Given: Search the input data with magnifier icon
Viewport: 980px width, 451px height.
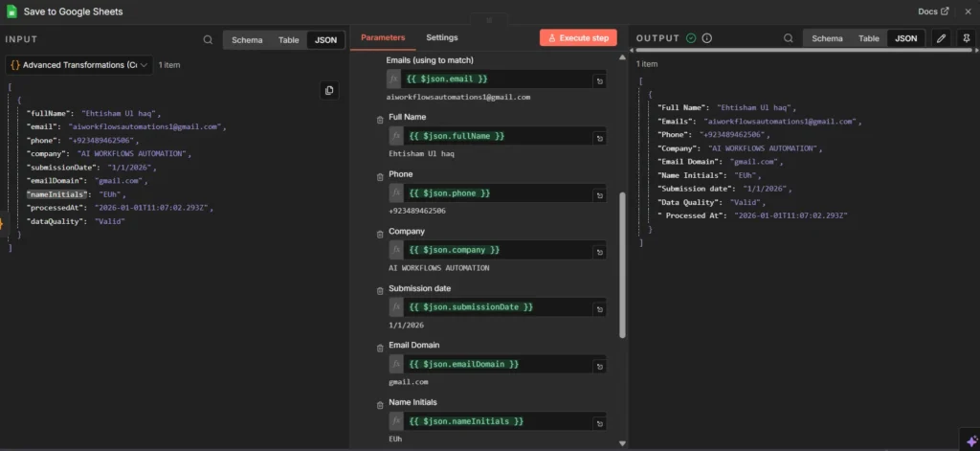Looking at the screenshot, I should pyautogui.click(x=209, y=40).
